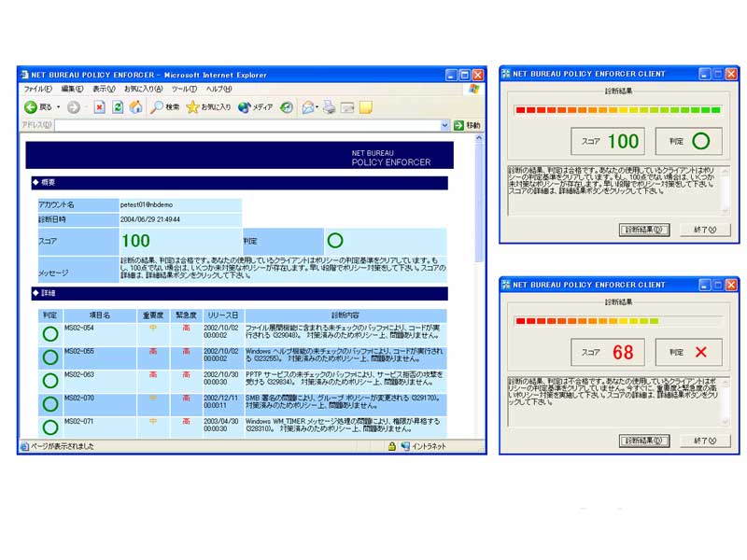Click the green circle verdict in score 100 client
The height and width of the screenshot is (560, 747).
(701, 141)
